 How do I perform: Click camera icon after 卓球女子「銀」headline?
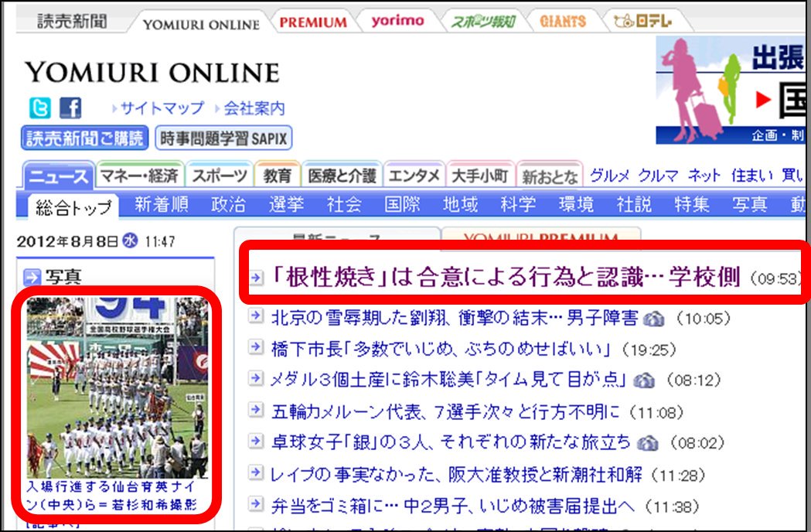648,443
